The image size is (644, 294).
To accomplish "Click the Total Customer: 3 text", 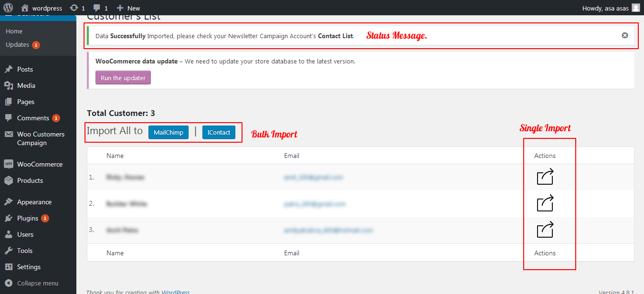I will click(x=121, y=113).
